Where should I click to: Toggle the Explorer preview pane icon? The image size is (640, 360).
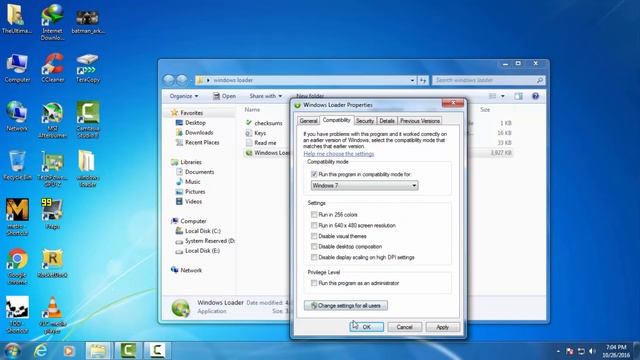point(518,96)
